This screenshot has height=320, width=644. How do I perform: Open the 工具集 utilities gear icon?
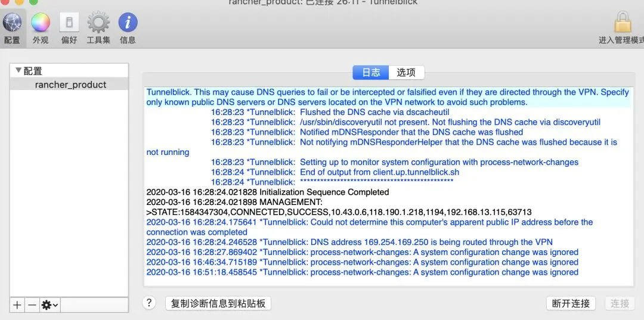(x=98, y=27)
